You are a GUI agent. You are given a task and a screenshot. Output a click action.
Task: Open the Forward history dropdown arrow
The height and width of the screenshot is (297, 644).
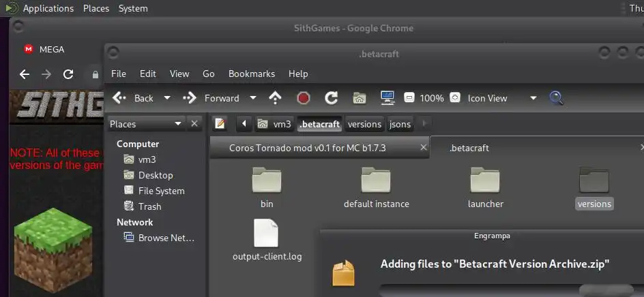[x=253, y=98]
